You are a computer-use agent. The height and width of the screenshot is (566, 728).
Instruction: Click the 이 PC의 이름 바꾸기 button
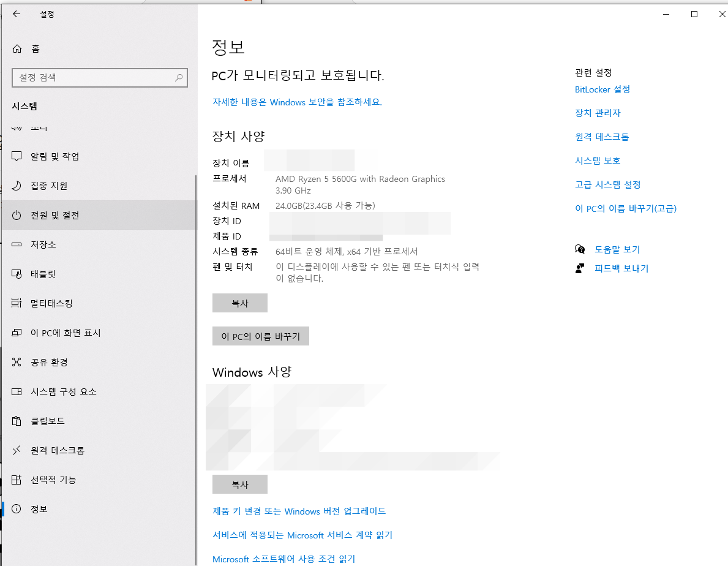(260, 336)
